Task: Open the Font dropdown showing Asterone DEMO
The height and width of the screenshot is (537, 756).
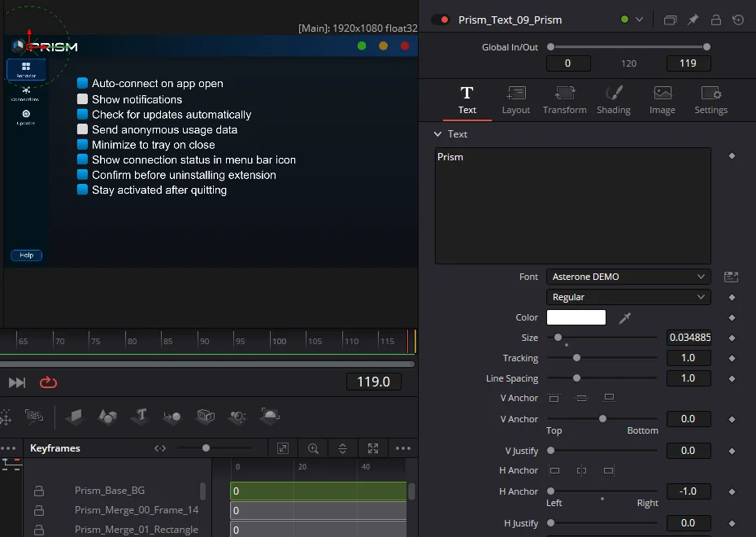Action: click(x=628, y=277)
